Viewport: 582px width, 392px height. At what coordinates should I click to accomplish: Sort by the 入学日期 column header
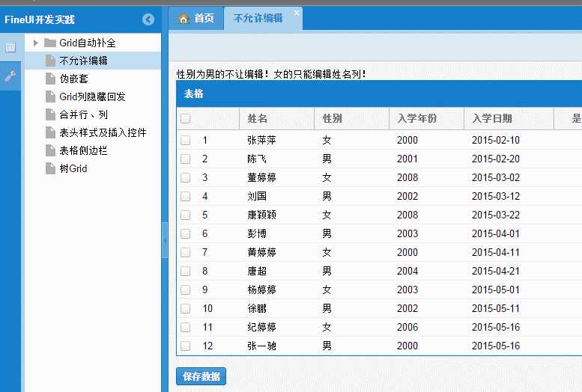[x=509, y=119]
